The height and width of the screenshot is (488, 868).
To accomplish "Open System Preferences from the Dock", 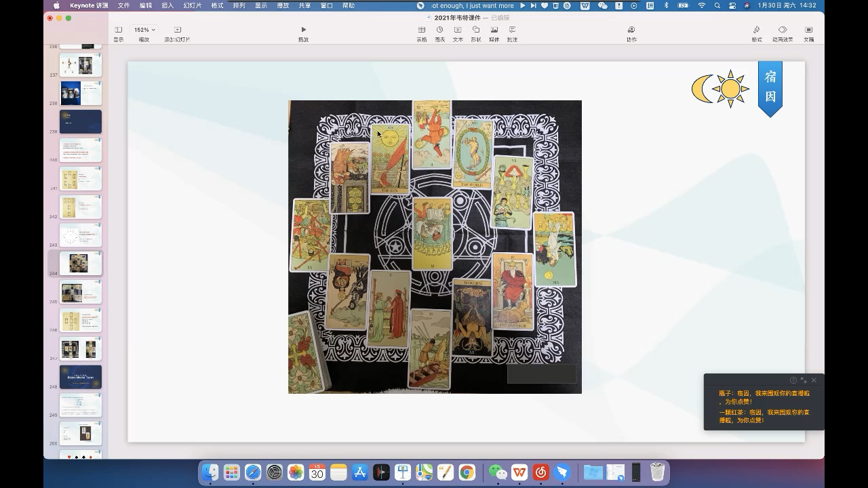I will [275, 472].
